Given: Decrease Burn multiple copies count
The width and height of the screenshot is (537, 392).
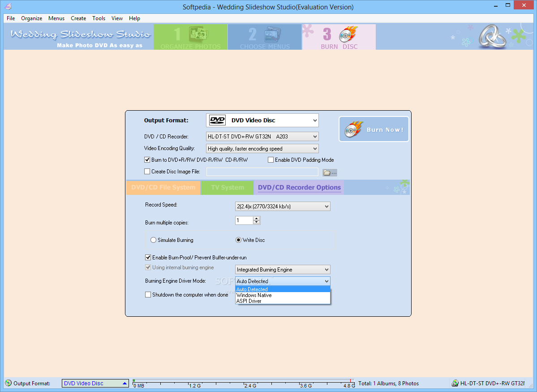Looking at the screenshot, I should pos(256,222).
